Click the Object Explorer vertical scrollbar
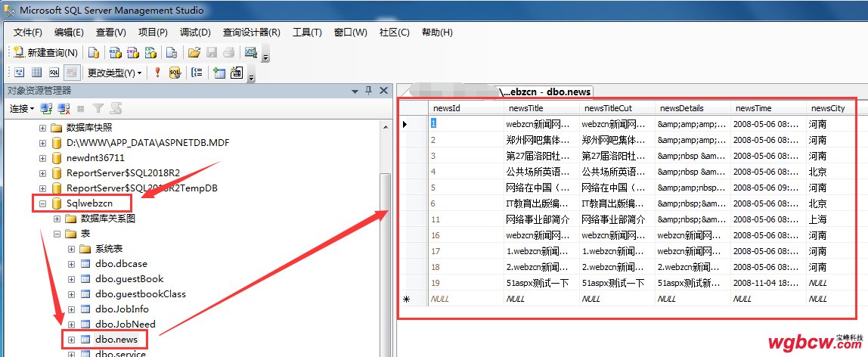Viewport: 868px width, 357px height. [386, 238]
